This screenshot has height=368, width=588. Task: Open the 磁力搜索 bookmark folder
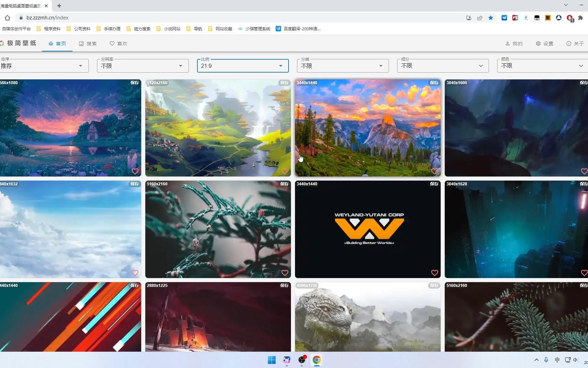click(x=138, y=29)
